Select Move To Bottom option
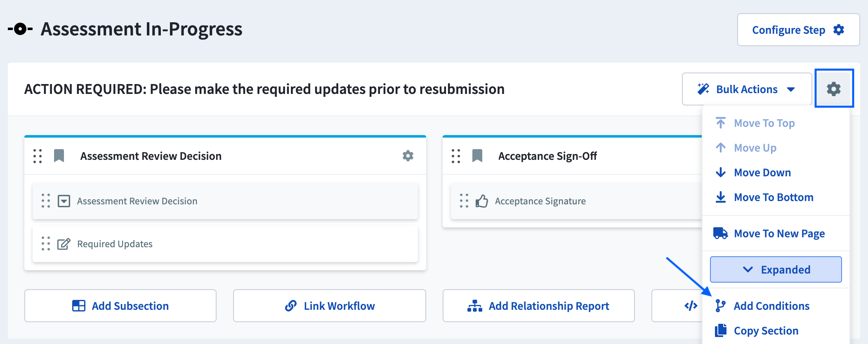The height and width of the screenshot is (344, 868). coord(764,197)
